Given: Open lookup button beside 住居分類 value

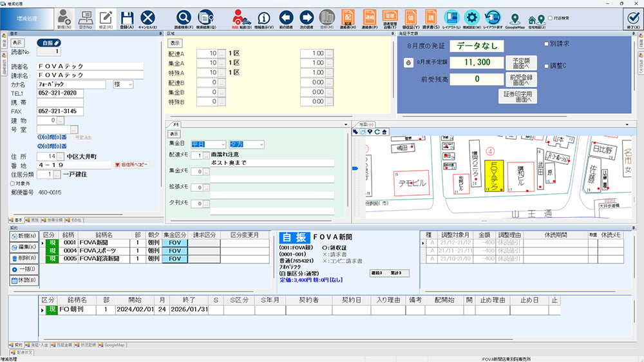Looking at the screenshot, I should 57,175.
